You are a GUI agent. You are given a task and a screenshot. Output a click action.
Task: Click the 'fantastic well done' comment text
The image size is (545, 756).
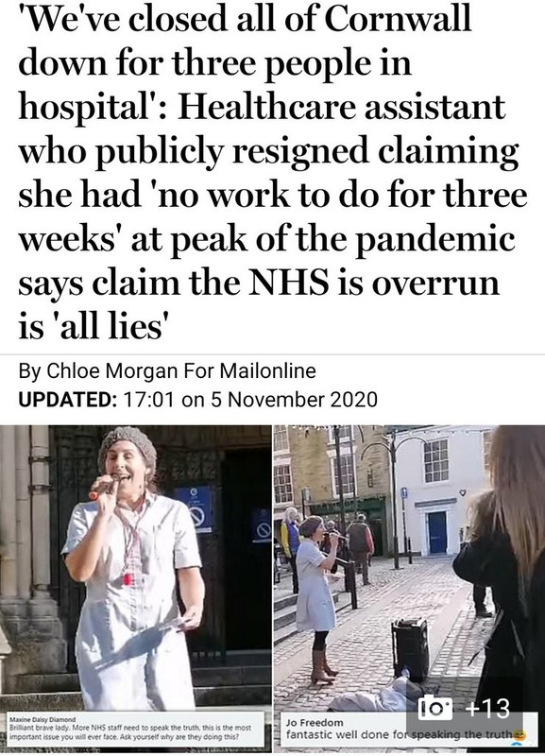tap(399, 735)
